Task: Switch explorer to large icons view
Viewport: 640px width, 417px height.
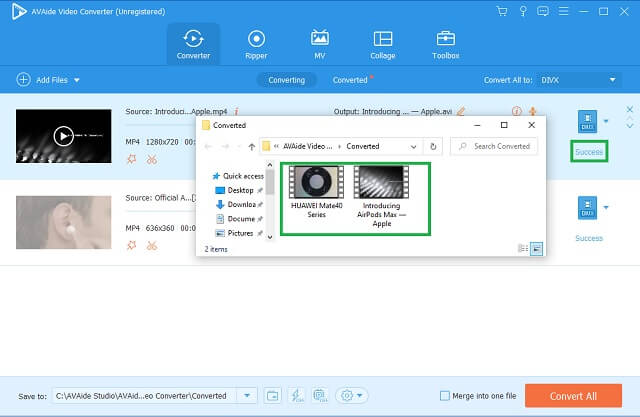Action: point(536,248)
